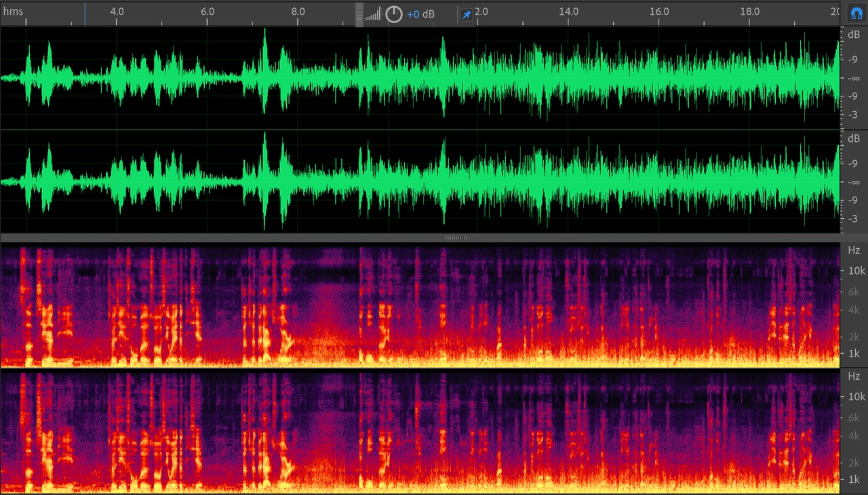Viewport: 868px width, 495px height.
Task: Click the gain knob dial in HUD
Action: (x=394, y=14)
